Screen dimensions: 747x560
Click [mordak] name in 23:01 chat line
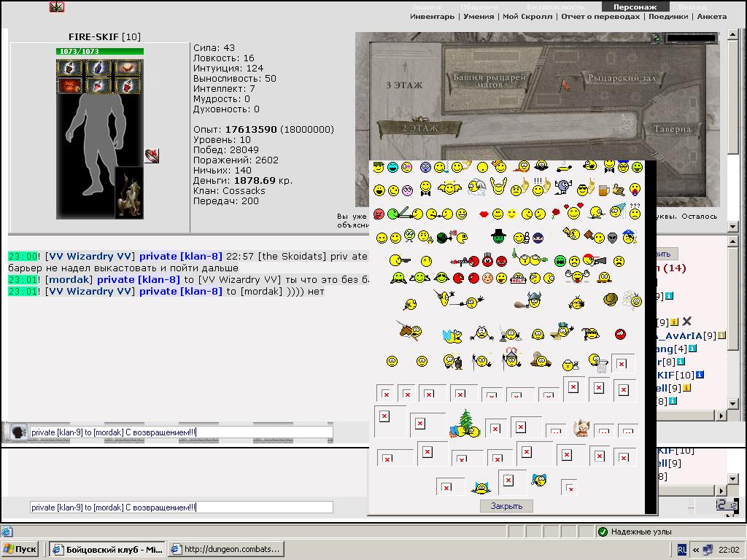[69, 279]
